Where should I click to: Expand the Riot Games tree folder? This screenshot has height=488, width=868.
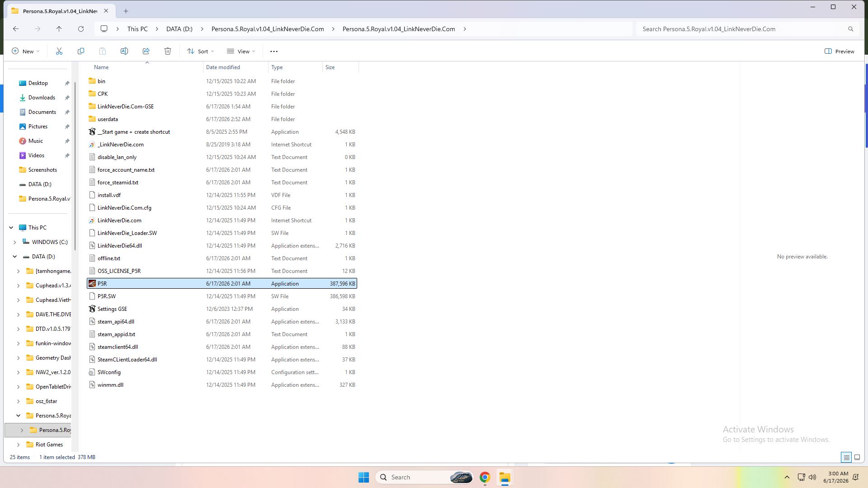19,445
